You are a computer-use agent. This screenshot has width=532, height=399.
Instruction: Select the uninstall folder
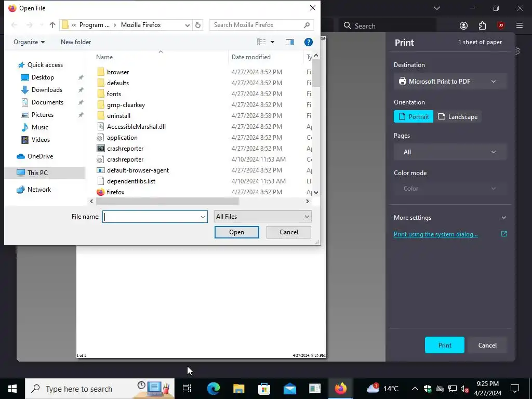tap(118, 116)
